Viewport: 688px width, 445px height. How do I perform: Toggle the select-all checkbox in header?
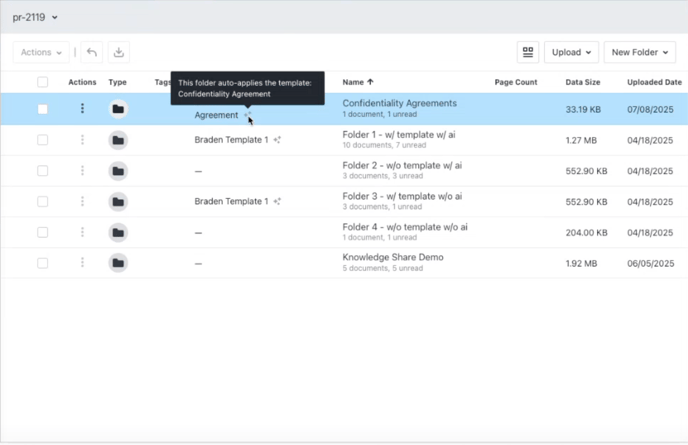tap(42, 82)
